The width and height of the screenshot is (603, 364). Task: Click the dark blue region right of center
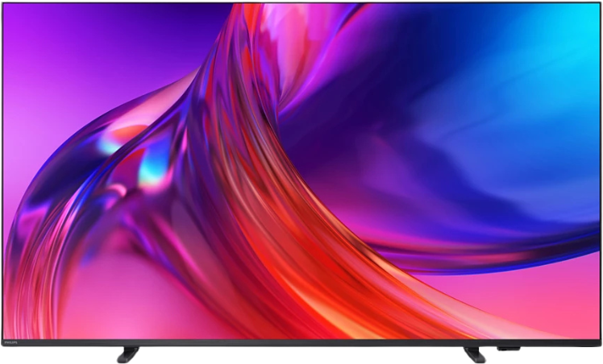[419, 161]
